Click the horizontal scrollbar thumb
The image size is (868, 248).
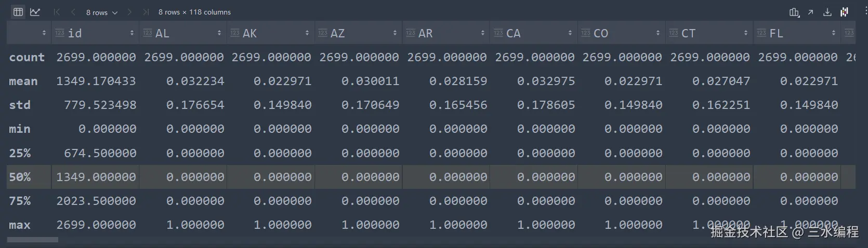tap(33, 240)
